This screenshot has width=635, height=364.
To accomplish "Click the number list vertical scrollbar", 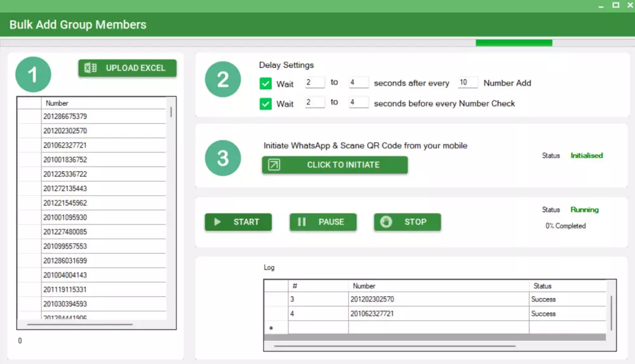I will (171, 112).
